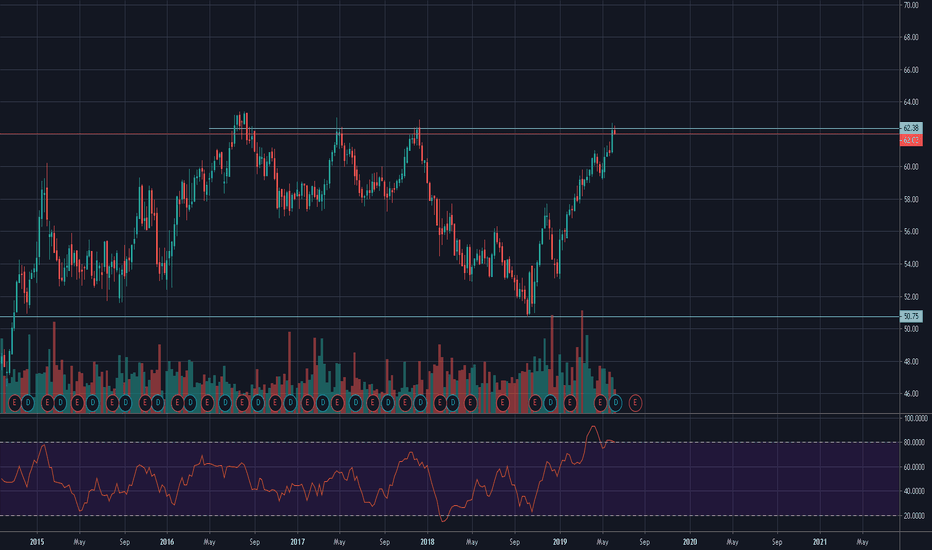Click the 20.0000 RSI oversold level value
932x550 pixels.
click(914, 516)
